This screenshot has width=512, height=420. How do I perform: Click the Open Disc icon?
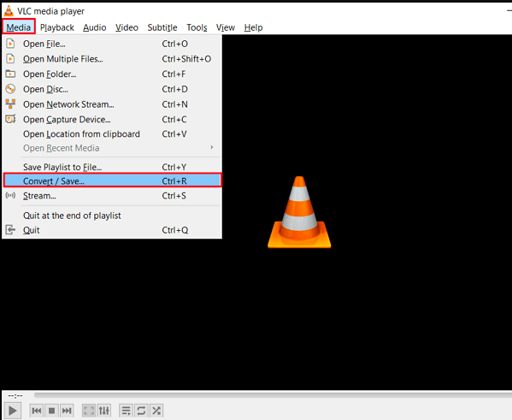pos(10,89)
